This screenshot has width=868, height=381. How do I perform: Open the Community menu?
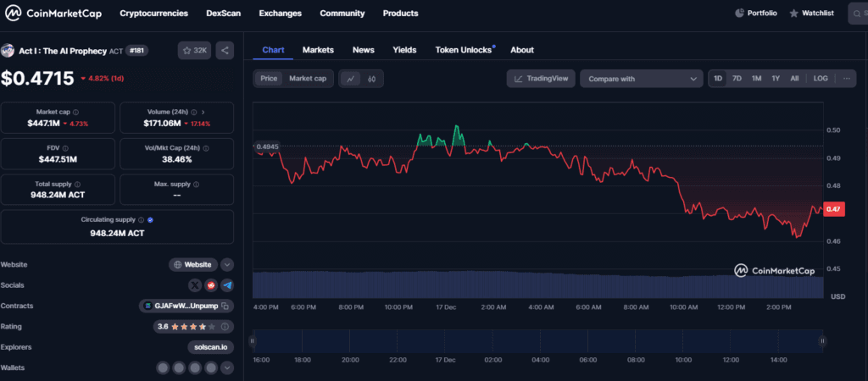(342, 14)
